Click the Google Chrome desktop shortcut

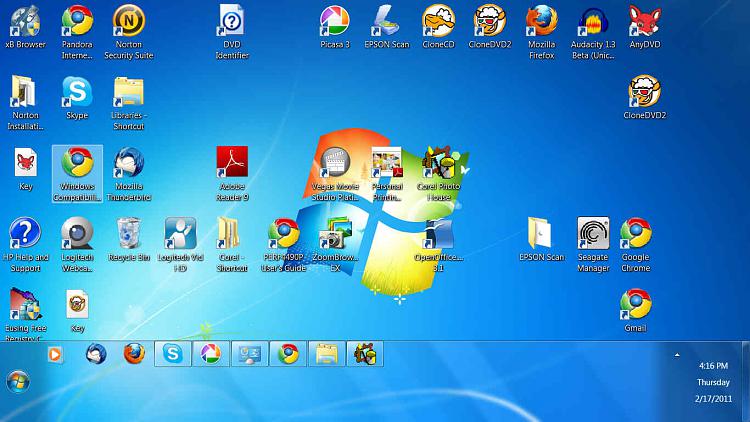coord(635,233)
